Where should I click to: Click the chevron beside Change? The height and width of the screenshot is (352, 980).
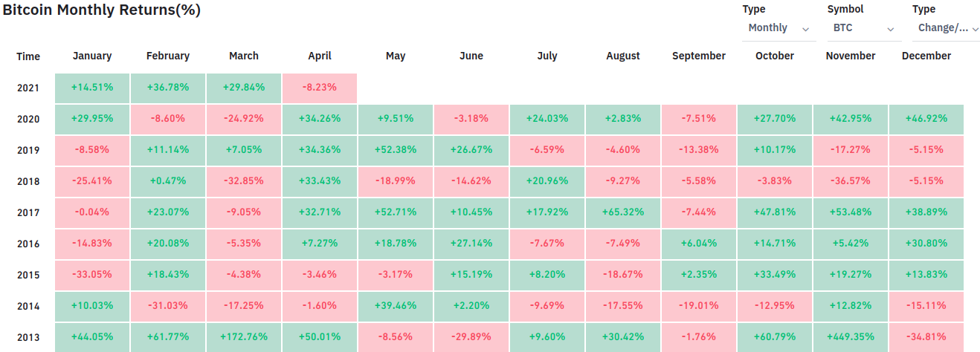[975, 29]
